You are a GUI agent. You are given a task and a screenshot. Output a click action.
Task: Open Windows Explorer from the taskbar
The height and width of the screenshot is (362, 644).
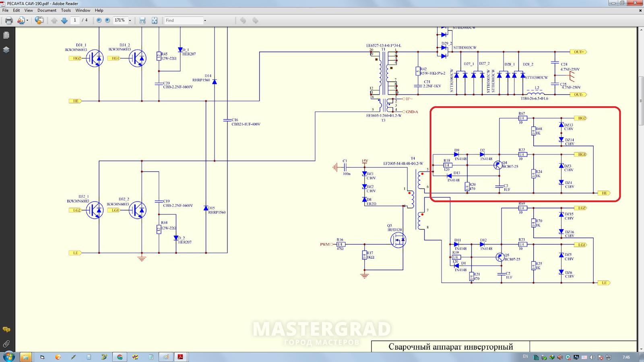[x=25, y=357]
